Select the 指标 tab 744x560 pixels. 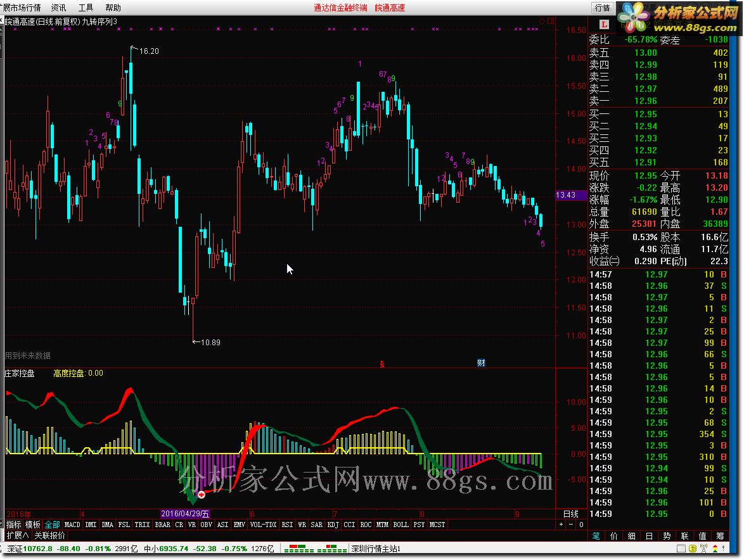coord(13,525)
